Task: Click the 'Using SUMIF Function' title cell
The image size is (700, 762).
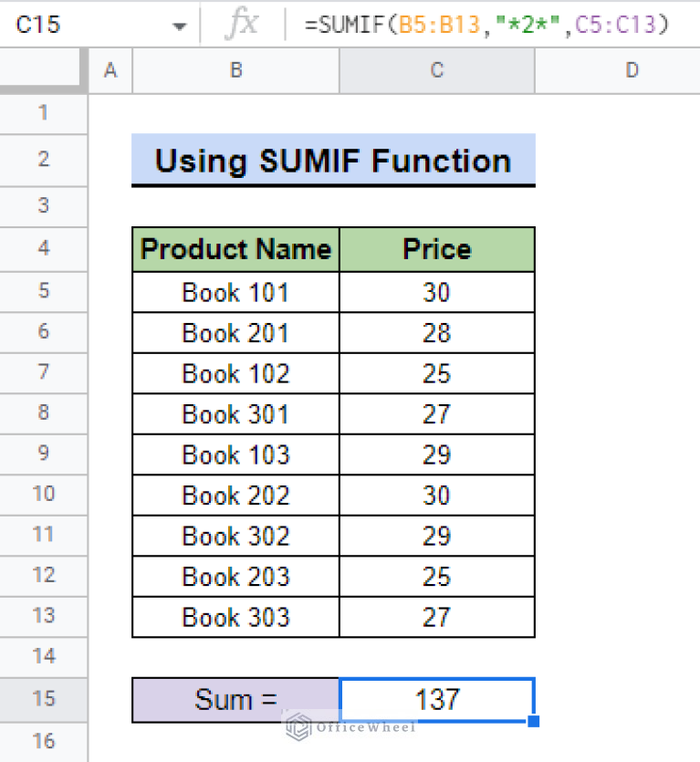Action: tap(333, 160)
